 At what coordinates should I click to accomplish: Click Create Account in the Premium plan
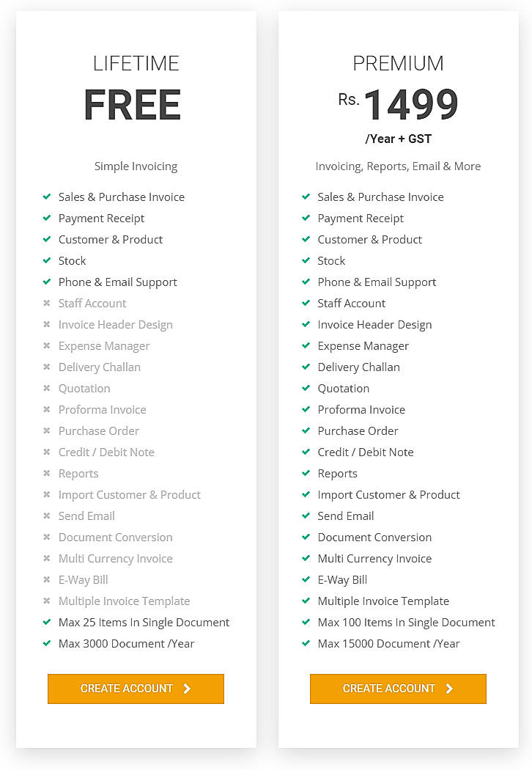[x=398, y=689]
